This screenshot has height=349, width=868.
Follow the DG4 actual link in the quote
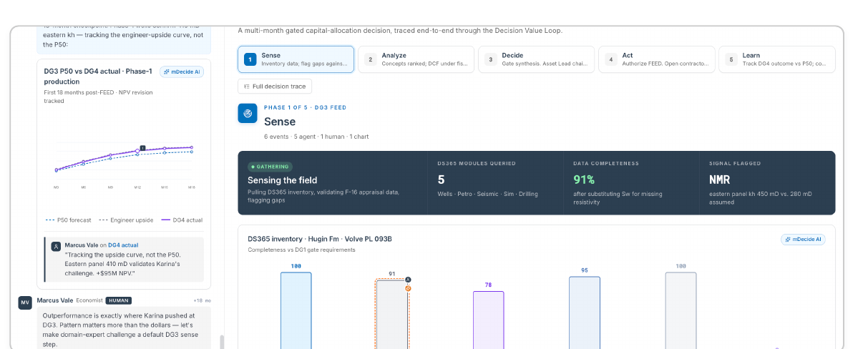click(x=123, y=245)
